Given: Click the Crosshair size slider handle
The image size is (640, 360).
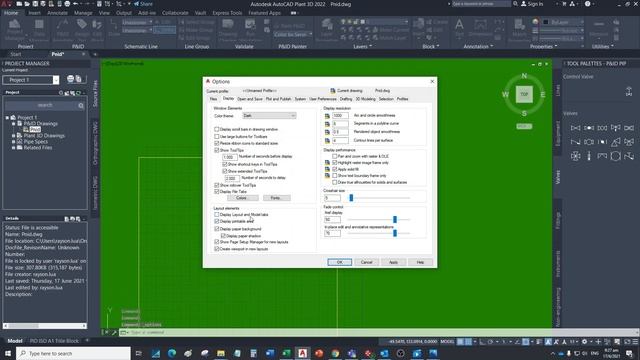Looking at the screenshot, I should (x=351, y=198).
